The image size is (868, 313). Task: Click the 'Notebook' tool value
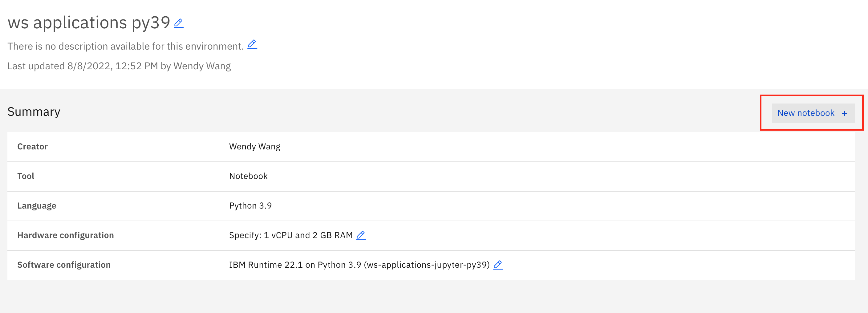tap(248, 176)
